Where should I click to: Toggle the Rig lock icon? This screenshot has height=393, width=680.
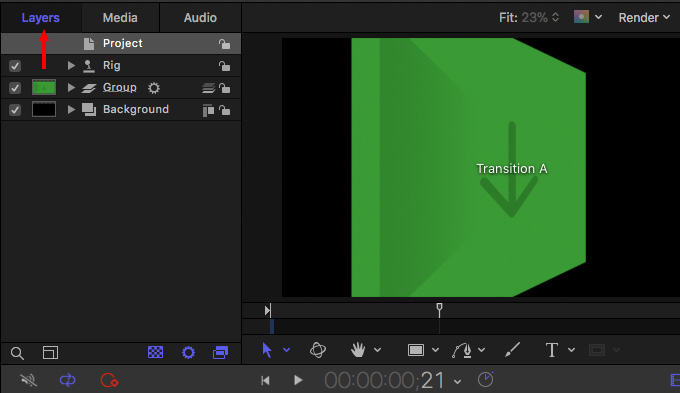coord(224,66)
